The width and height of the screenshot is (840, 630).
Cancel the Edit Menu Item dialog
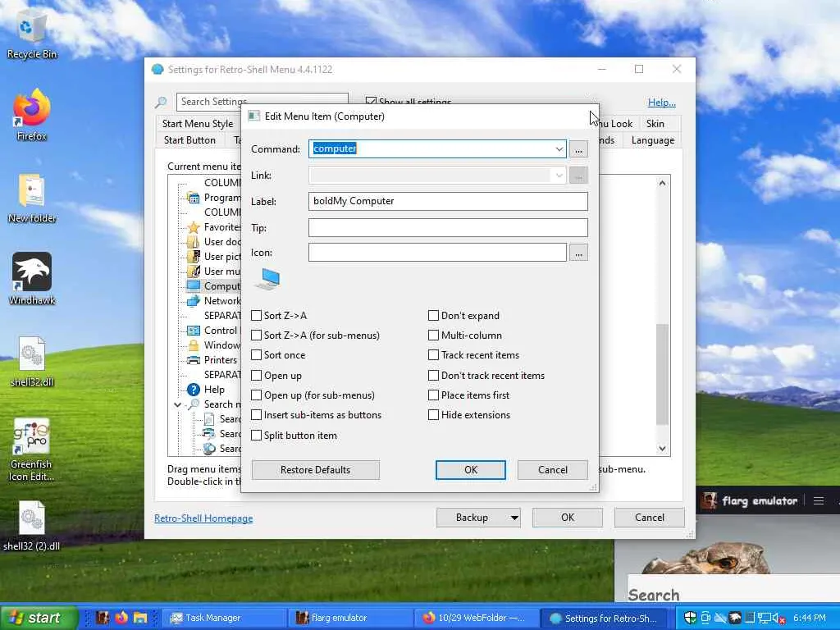coord(552,470)
